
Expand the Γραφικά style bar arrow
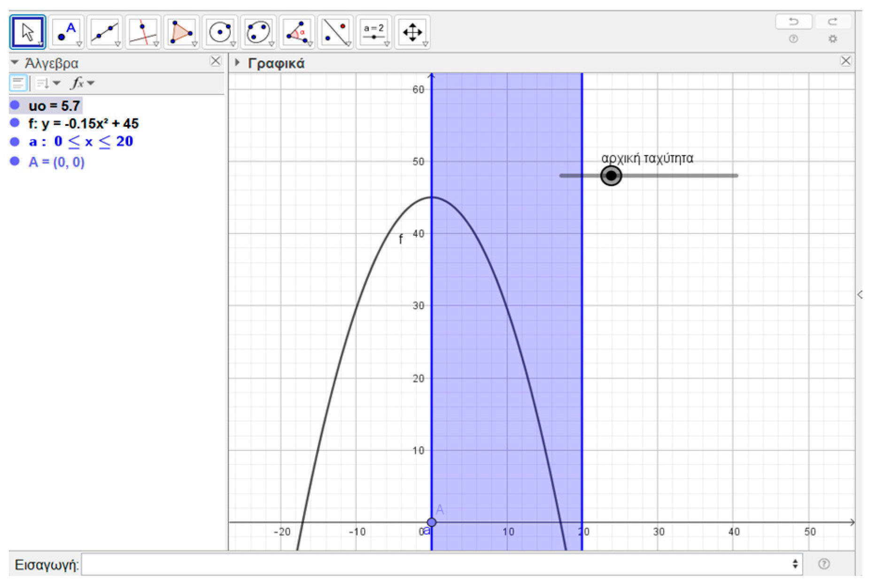click(x=237, y=62)
